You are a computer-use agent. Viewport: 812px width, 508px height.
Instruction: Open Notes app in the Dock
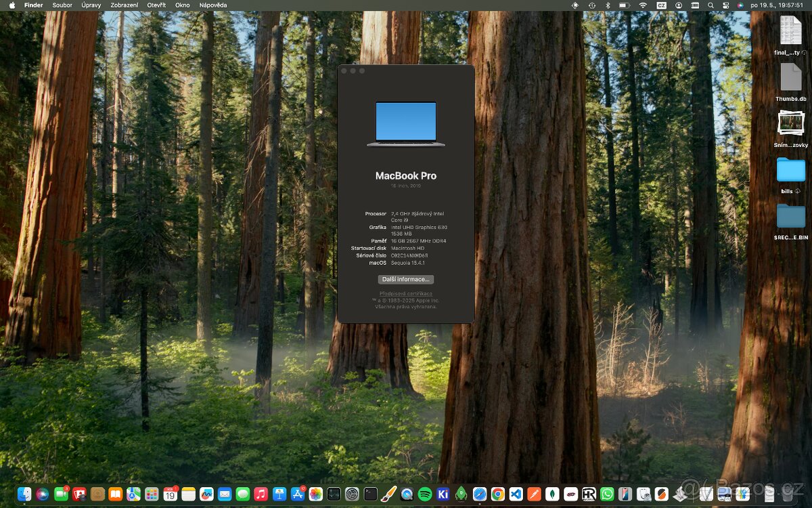(188, 494)
